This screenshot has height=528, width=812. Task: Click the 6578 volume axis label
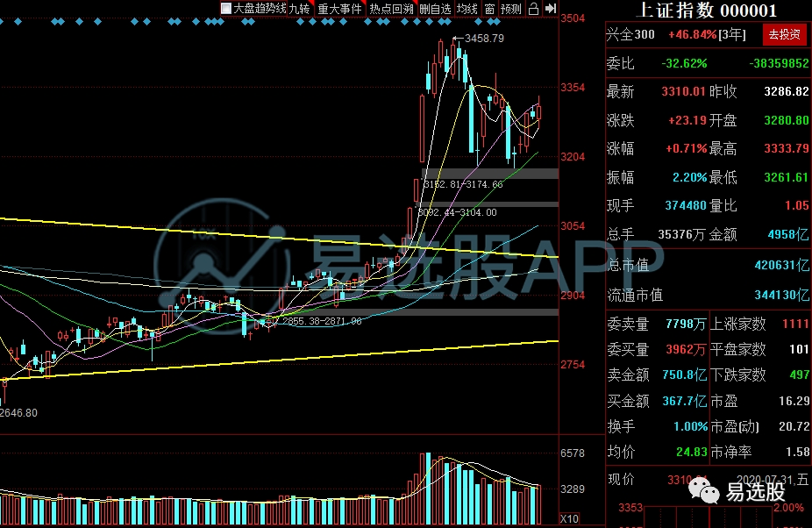573,453
